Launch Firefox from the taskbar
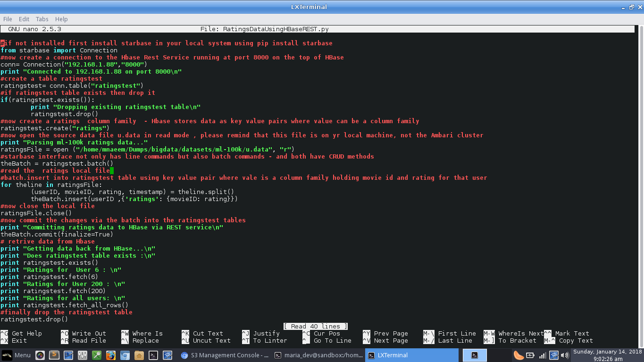Image resolution: width=644 pixels, height=362 pixels. (x=111, y=355)
